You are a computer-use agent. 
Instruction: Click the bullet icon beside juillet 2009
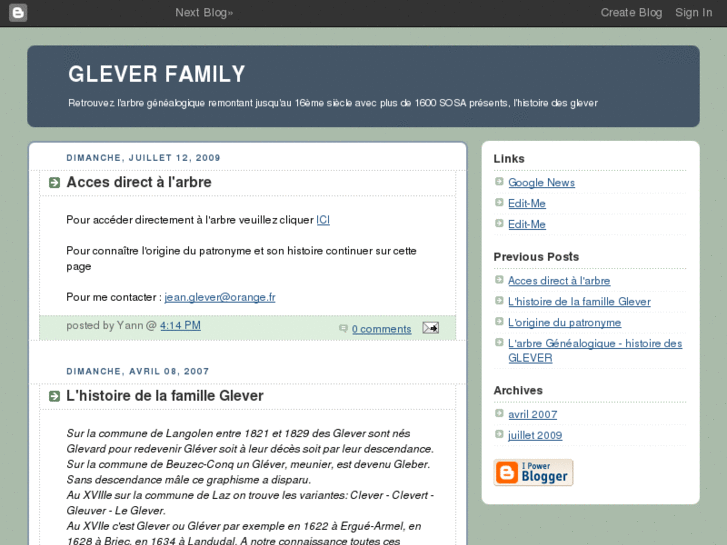pyautogui.click(x=499, y=434)
